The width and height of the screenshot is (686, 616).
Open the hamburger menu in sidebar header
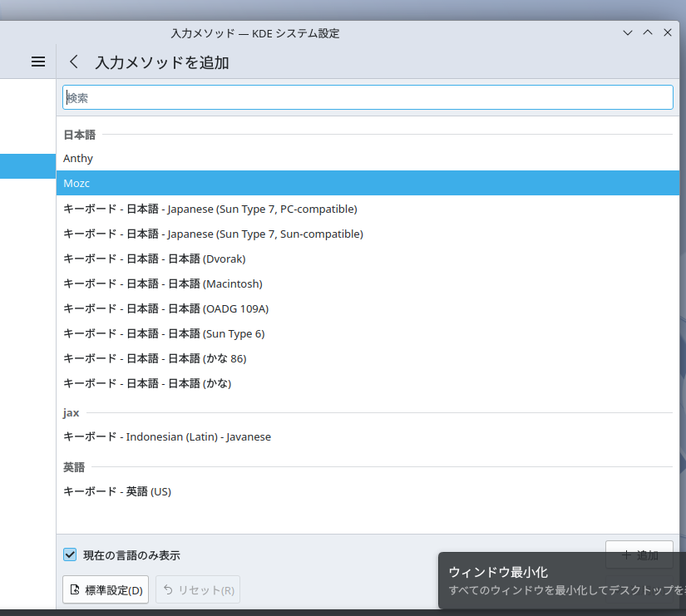pos(37,62)
